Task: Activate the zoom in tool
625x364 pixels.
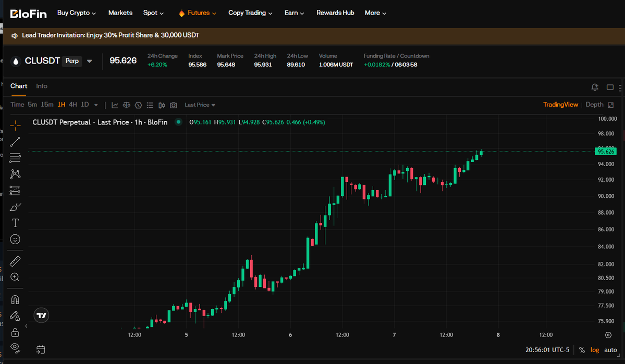Action: 15,277
